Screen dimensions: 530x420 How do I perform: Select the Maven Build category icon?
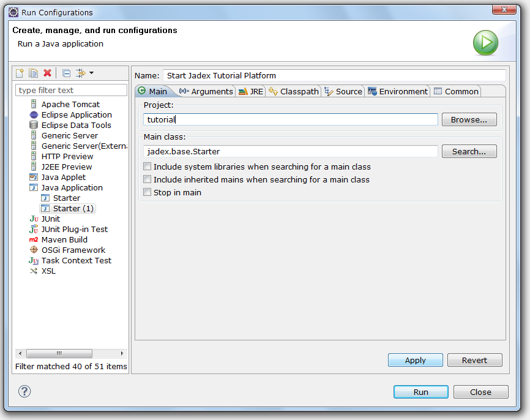[33, 239]
